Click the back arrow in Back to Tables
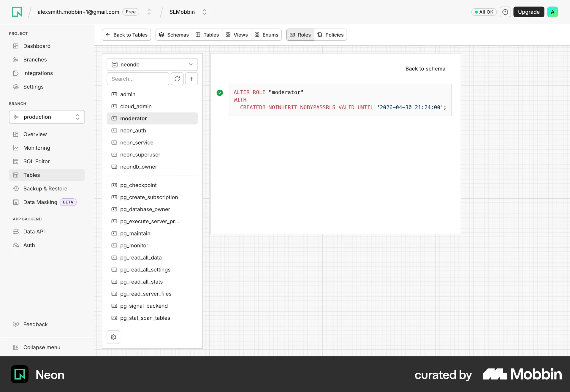570x392 pixels. [x=108, y=35]
